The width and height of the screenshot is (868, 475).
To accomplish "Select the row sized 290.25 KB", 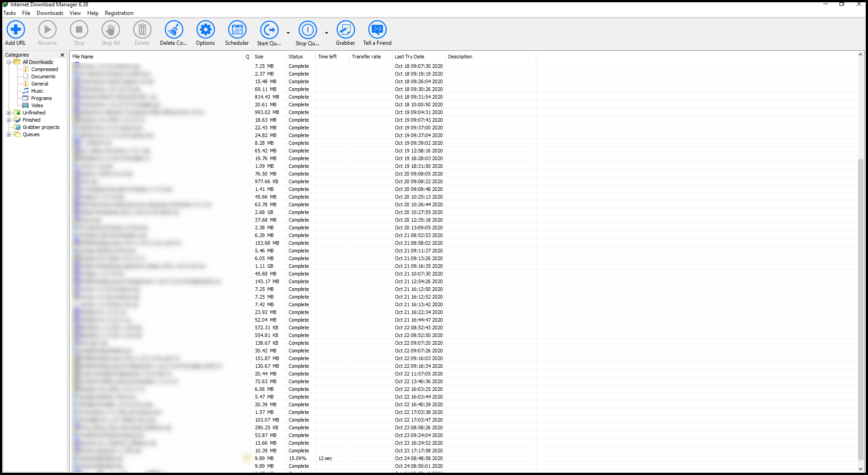I will (x=464, y=427).
